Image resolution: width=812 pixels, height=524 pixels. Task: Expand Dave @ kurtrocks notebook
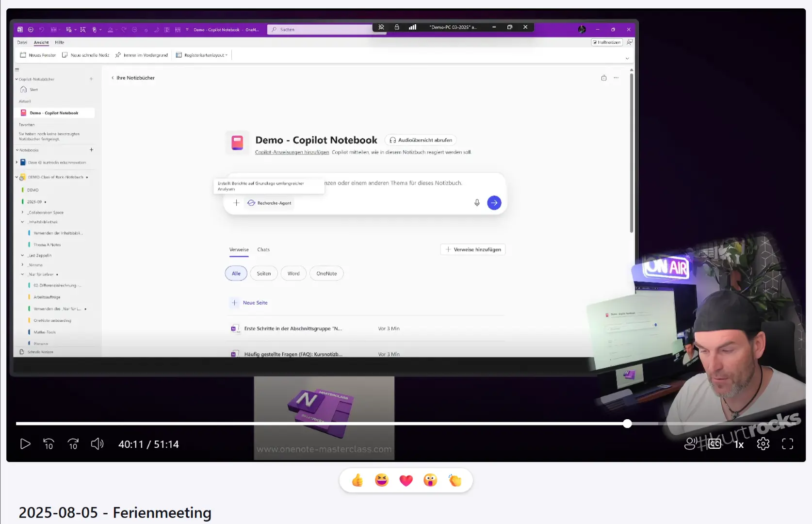(x=16, y=163)
